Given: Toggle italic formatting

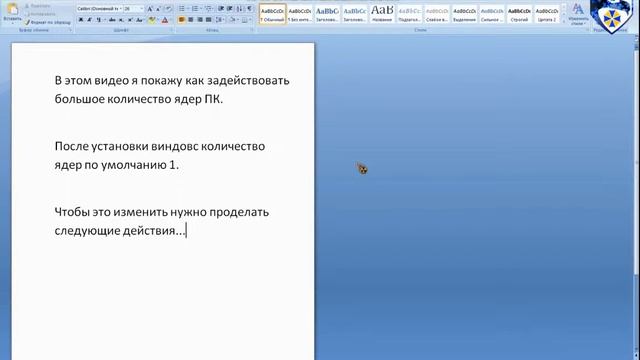Looking at the screenshot, I should click(89, 20).
